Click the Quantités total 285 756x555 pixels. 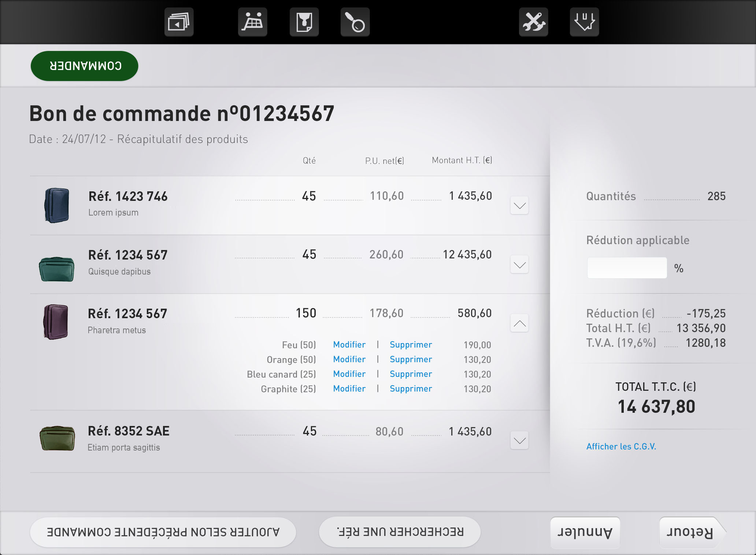(x=716, y=196)
